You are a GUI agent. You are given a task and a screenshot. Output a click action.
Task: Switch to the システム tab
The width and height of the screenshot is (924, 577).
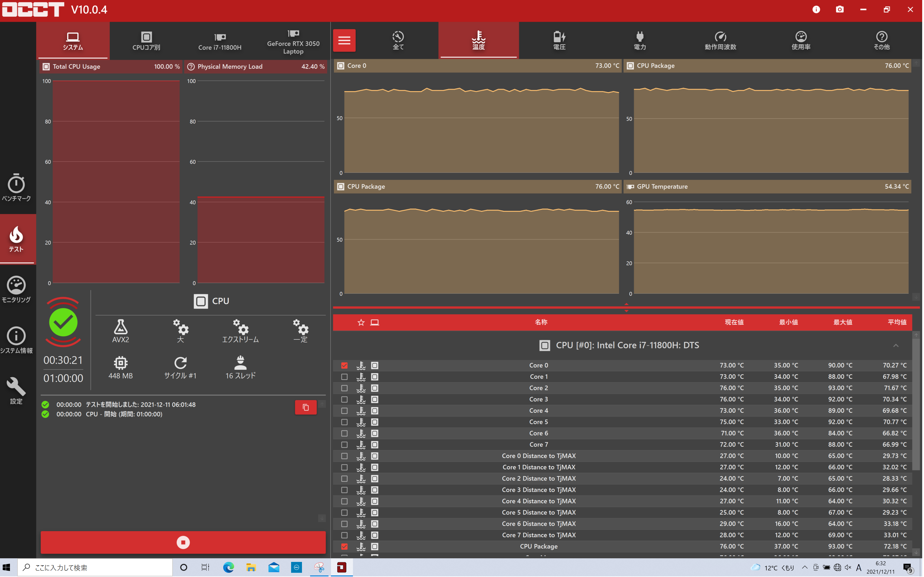pos(73,40)
